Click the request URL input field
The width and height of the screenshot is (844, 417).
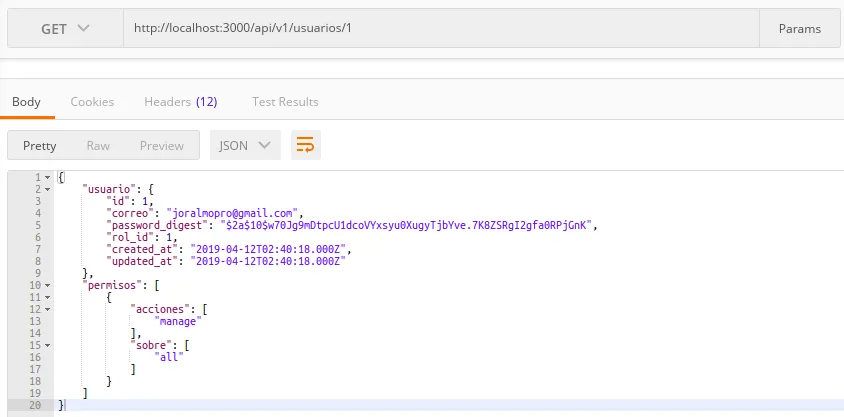pos(440,29)
